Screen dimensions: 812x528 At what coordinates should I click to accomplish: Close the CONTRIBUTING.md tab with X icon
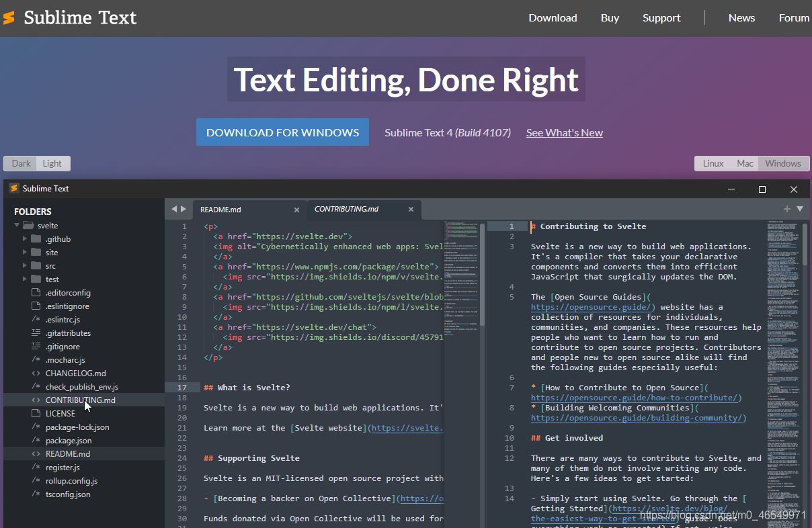pyautogui.click(x=411, y=210)
